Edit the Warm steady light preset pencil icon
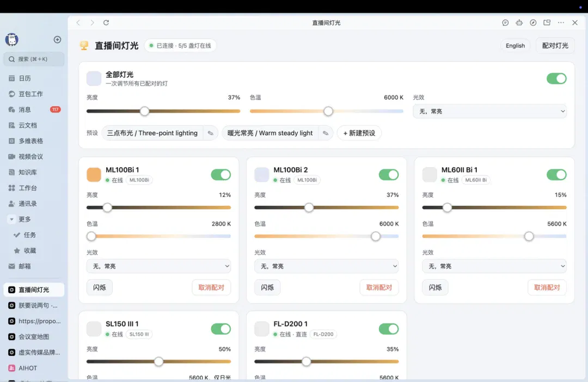Screen dimensions: 588x382 click(326, 133)
